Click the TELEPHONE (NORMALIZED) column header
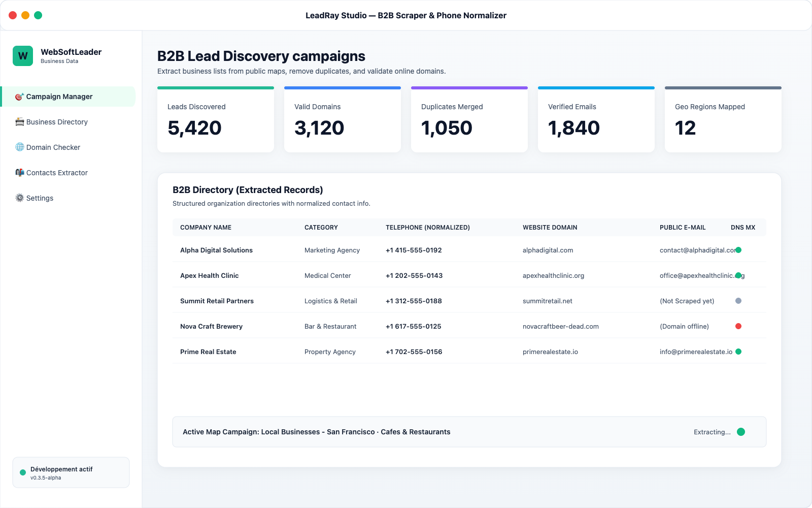Screen dimensions: 812x508 [x=428, y=228]
